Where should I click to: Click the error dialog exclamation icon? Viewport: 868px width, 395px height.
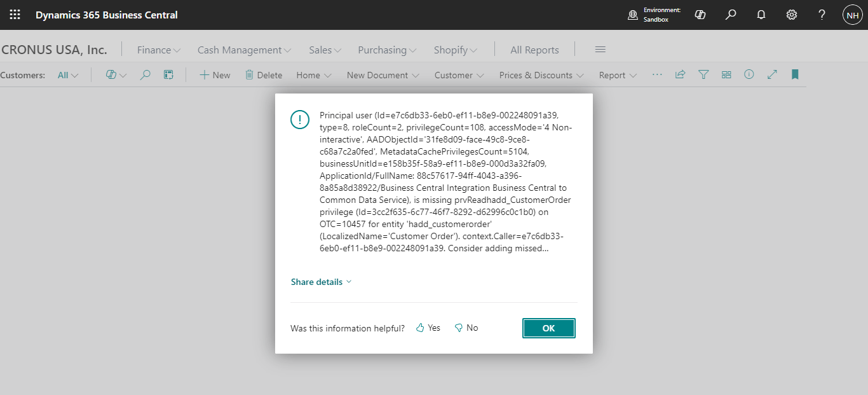pos(300,119)
